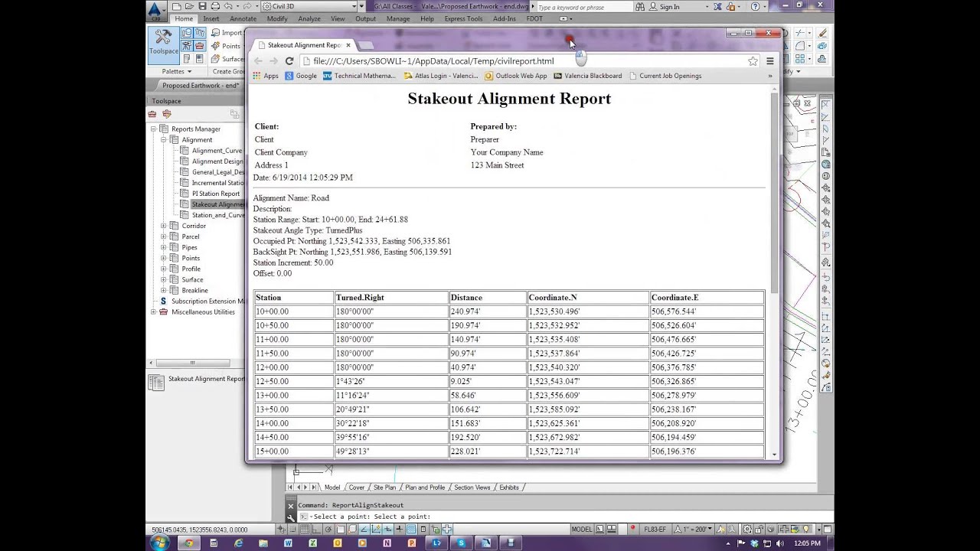Toggle grid display in the status bar
The image size is (980, 551).
(306, 529)
